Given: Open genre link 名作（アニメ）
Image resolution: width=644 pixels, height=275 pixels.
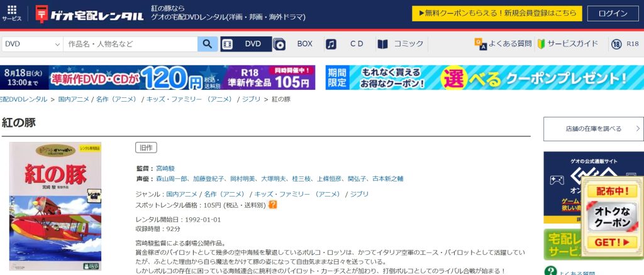Looking at the screenshot, I should click(225, 194).
